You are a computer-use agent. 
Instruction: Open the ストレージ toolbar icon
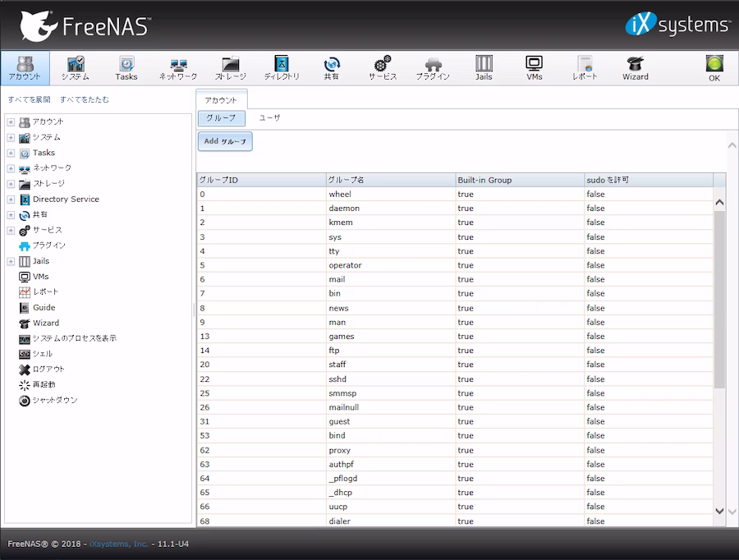click(x=231, y=68)
